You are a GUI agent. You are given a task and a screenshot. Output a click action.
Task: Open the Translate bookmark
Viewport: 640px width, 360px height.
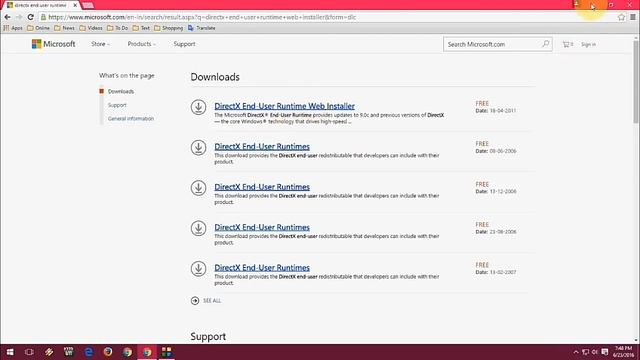[202, 28]
